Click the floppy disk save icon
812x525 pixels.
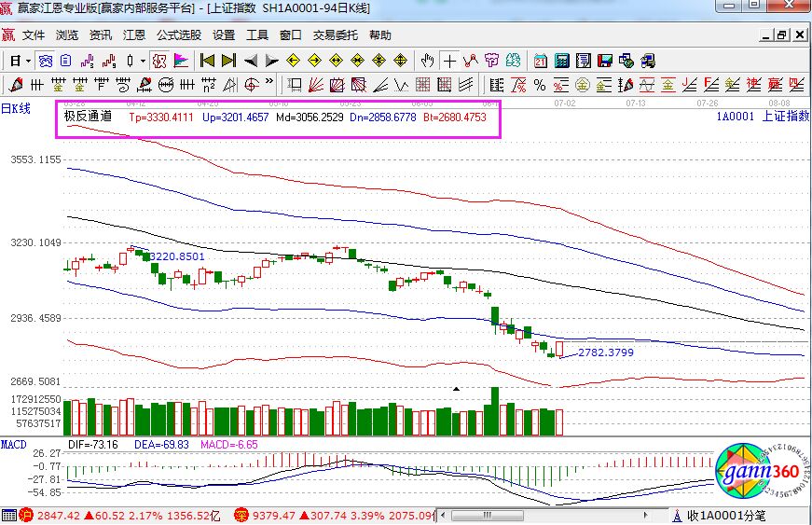605,61
